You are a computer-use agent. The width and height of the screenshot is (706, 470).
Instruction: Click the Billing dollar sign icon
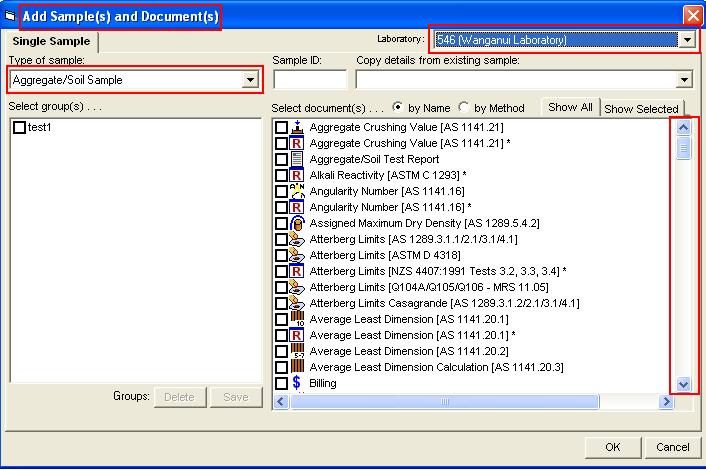tap(296, 383)
